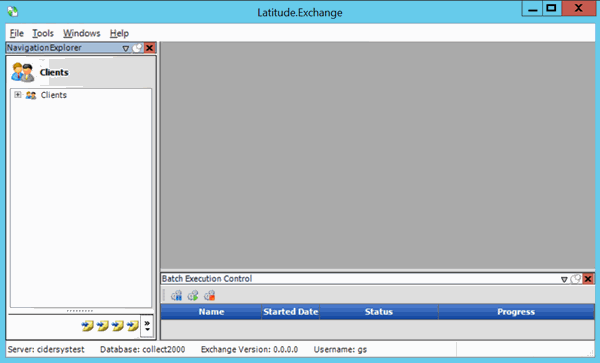Click 'Server: cidersystest' in status bar
The width and height of the screenshot is (600, 363).
point(46,349)
